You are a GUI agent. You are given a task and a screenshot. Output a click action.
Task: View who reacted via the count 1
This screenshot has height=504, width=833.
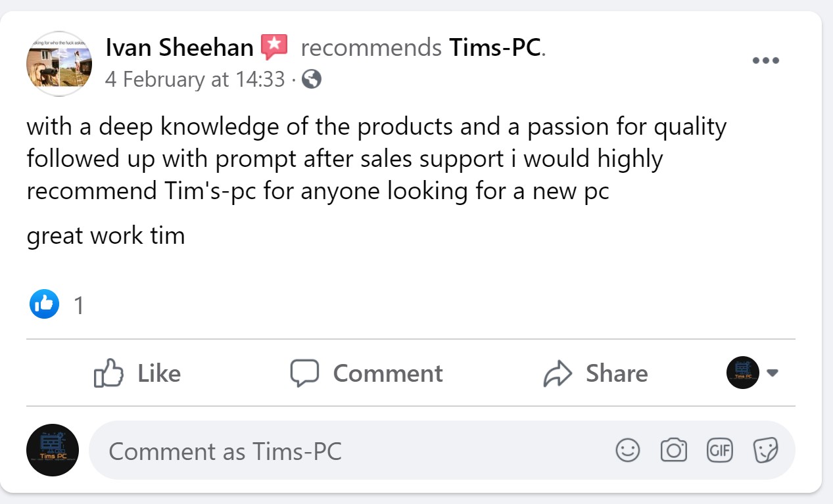tap(79, 305)
